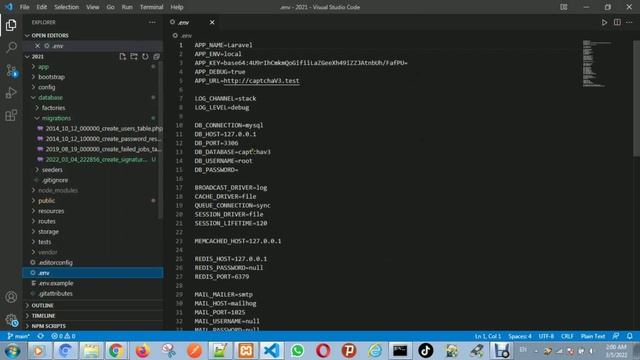Click the Split Editor icon

tap(617, 22)
